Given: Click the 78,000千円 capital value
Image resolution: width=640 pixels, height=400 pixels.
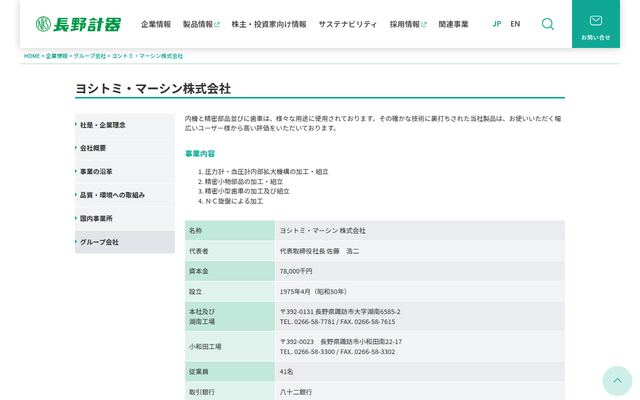Looking at the screenshot, I should pyautogui.click(x=296, y=271).
